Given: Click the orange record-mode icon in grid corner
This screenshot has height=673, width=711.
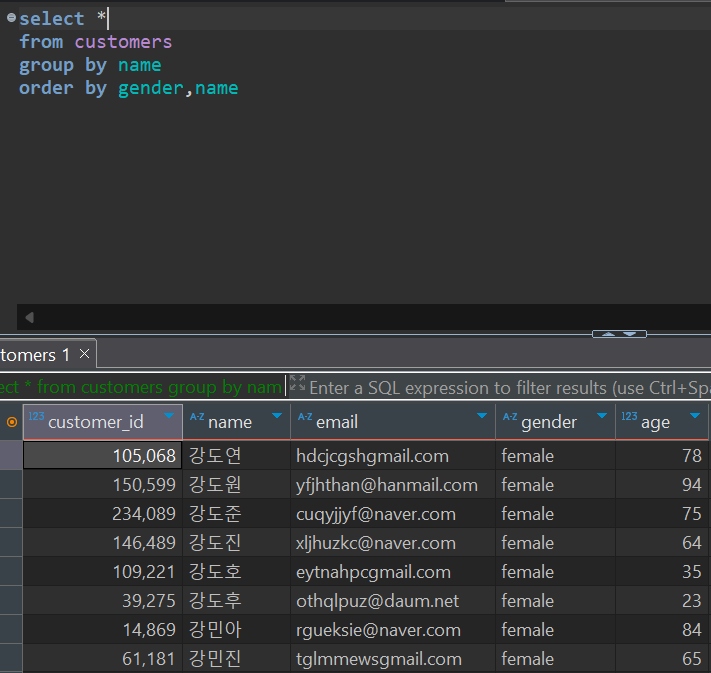Looking at the screenshot, I should (12, 422).
